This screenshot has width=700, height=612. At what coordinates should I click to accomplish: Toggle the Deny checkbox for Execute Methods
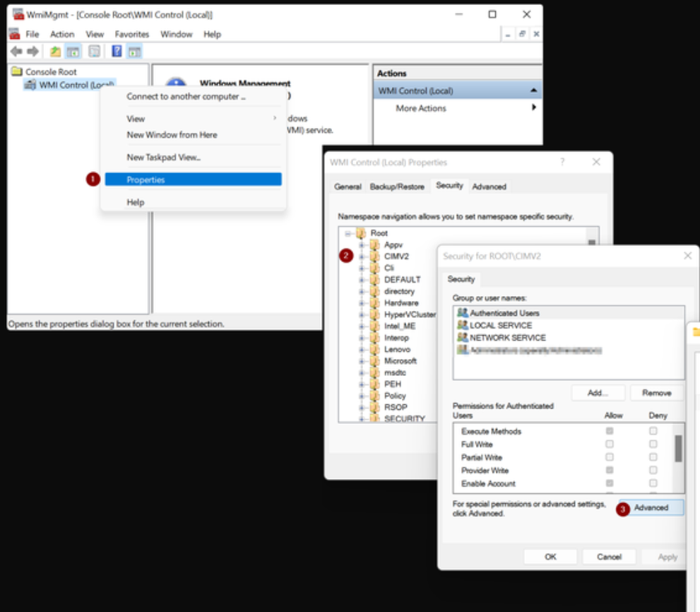click(x=653, y=431)
